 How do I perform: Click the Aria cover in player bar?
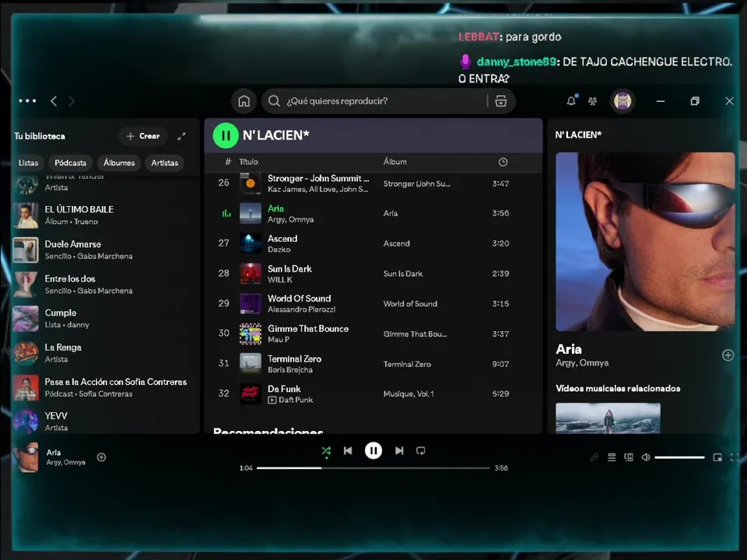[x=26, y=457]
